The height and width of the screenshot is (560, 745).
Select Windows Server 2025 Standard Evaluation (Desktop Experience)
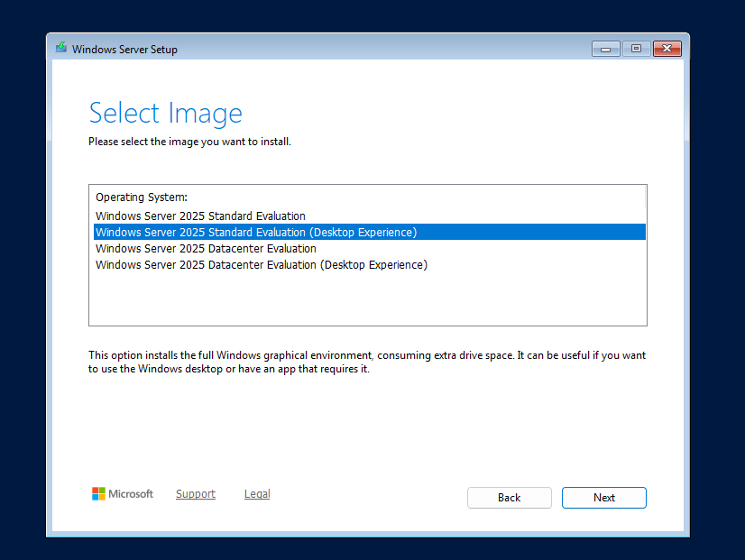tap(369, 233)
